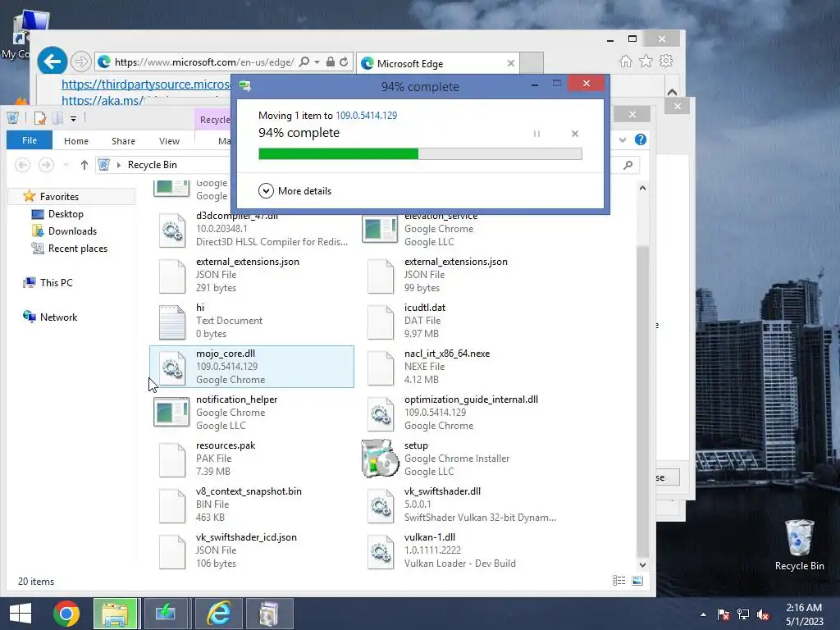Select the mojo_core.dll file
The height and width of the screenshot is (630, 840).
click(x=252, y=367)
